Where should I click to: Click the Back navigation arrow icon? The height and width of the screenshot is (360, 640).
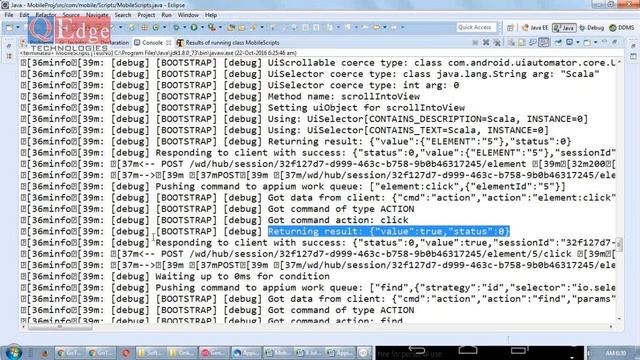pos(376,27)
